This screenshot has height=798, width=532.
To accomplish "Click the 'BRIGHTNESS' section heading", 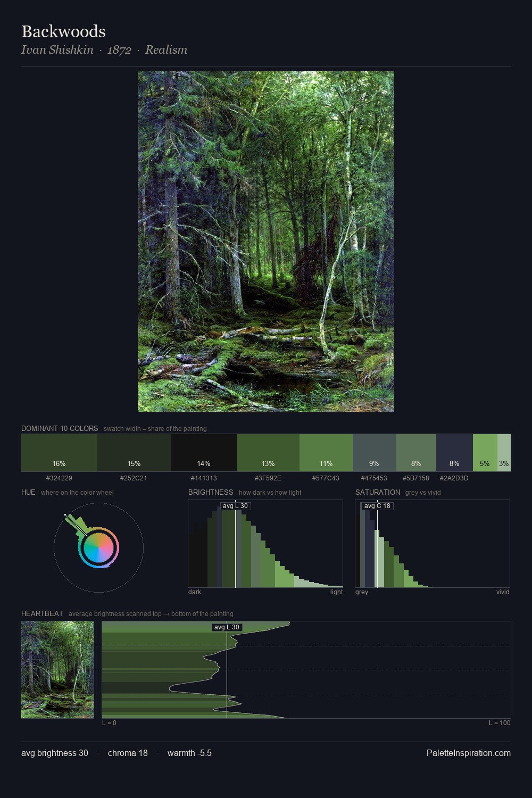I will coord(211,492).
